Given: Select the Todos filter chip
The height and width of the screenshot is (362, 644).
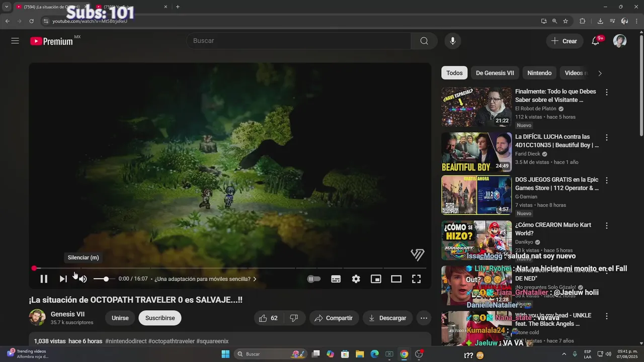Looking at the screenshot, I should click(x=454, y=73).
